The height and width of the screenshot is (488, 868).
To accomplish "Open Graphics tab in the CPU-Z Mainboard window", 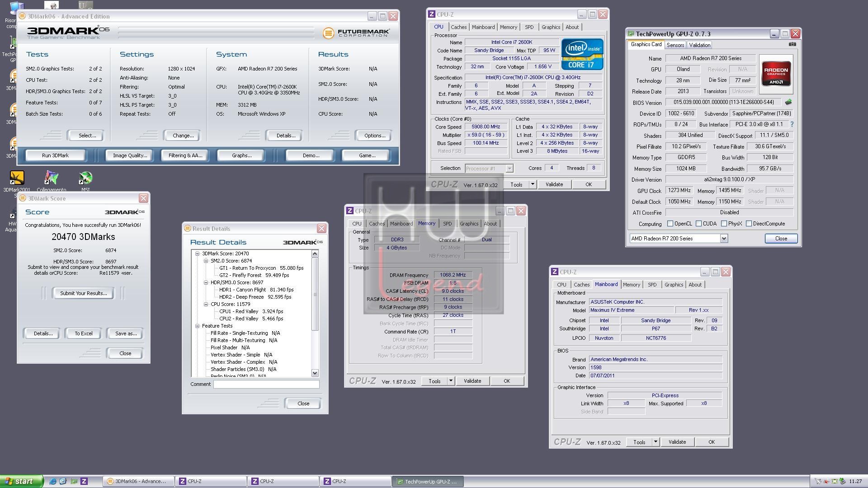I will 674,285.
